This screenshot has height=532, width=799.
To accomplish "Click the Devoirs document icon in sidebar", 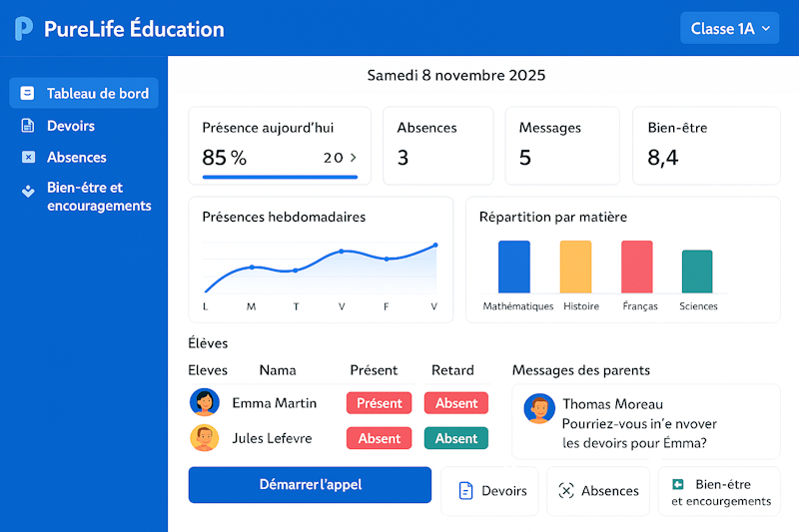I will [28, 126].
